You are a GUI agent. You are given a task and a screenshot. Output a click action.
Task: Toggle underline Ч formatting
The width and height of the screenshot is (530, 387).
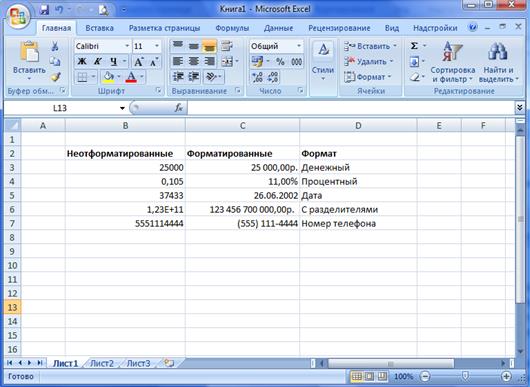[114, 62]
